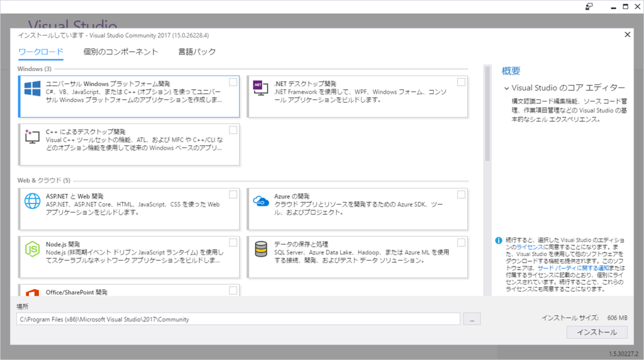The height and width of the screenshot is (360, 644).
Task: Check the data storage and processing checkbox
Action: click(461, 243)
